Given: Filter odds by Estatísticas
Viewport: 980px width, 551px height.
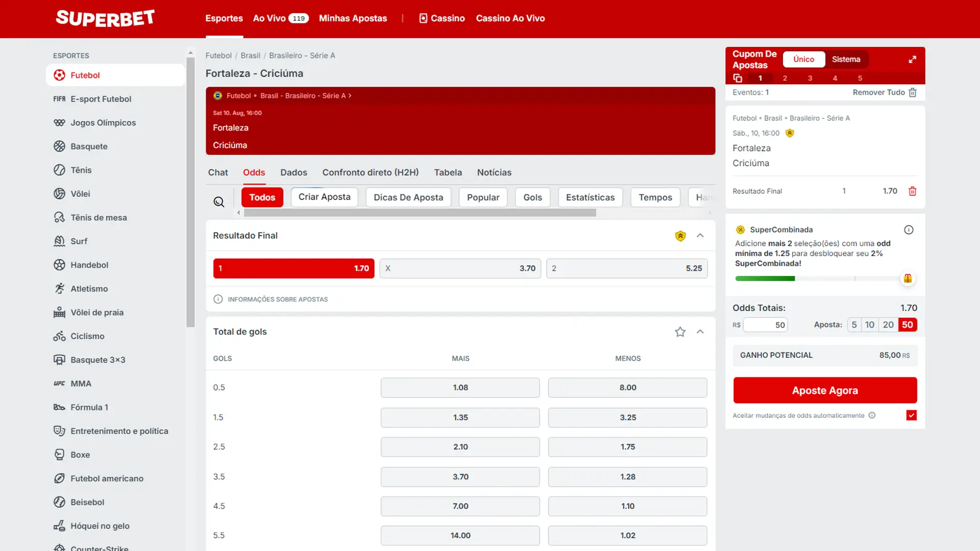Looking at the screenshot, I should (590, 197).
